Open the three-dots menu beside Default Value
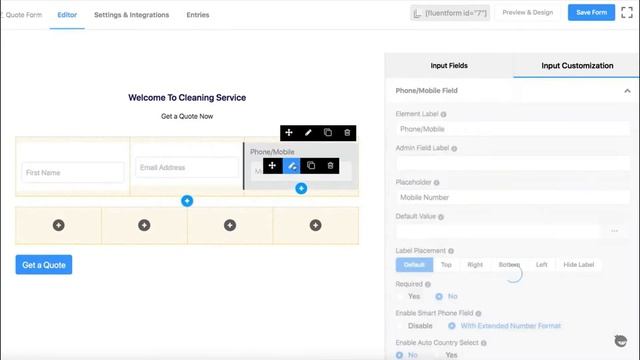 [614, 231]
